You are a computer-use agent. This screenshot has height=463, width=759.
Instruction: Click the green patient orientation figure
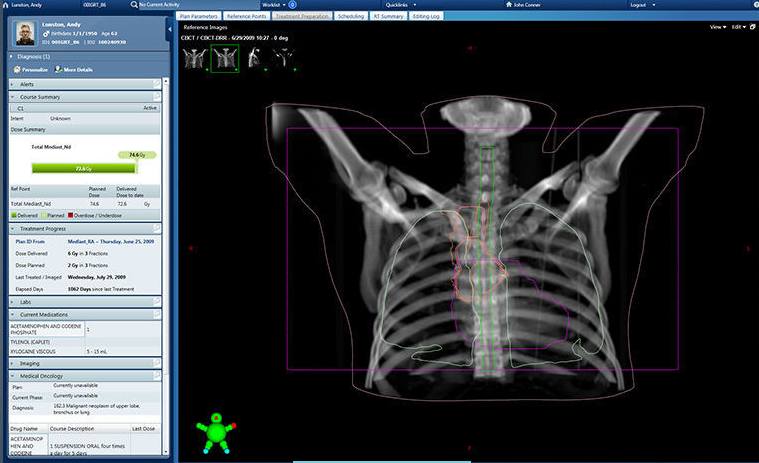(216, 433)
